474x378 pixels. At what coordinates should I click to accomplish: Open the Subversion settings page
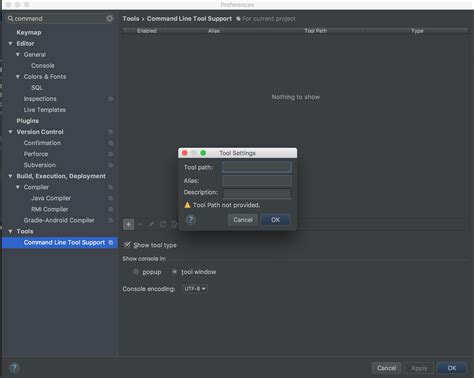(40, 165)
